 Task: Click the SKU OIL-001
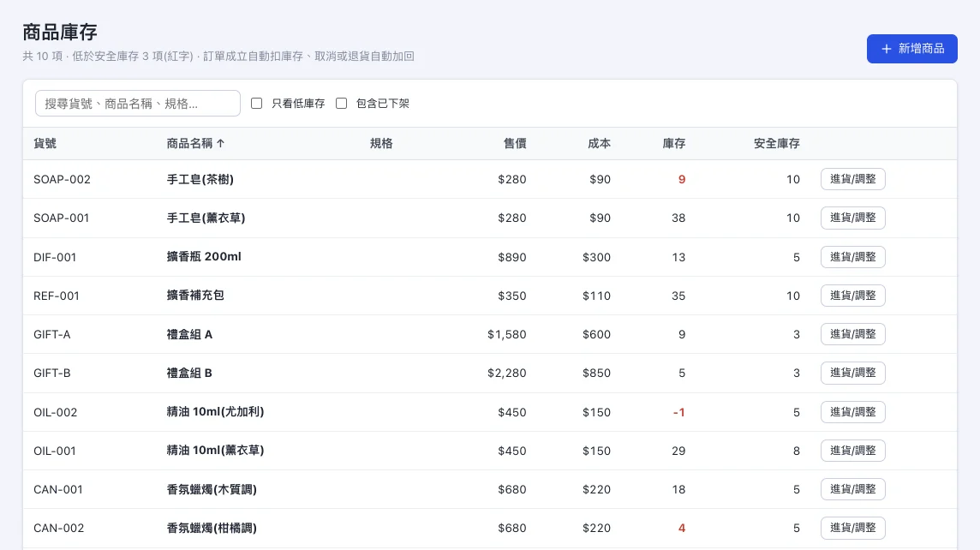pos(55,451)
